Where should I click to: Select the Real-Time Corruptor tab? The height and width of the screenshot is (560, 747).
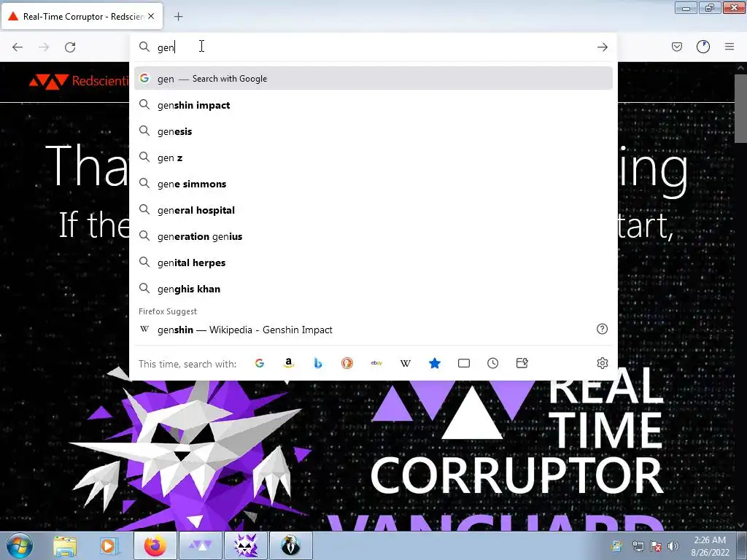[x=82, y=16]
